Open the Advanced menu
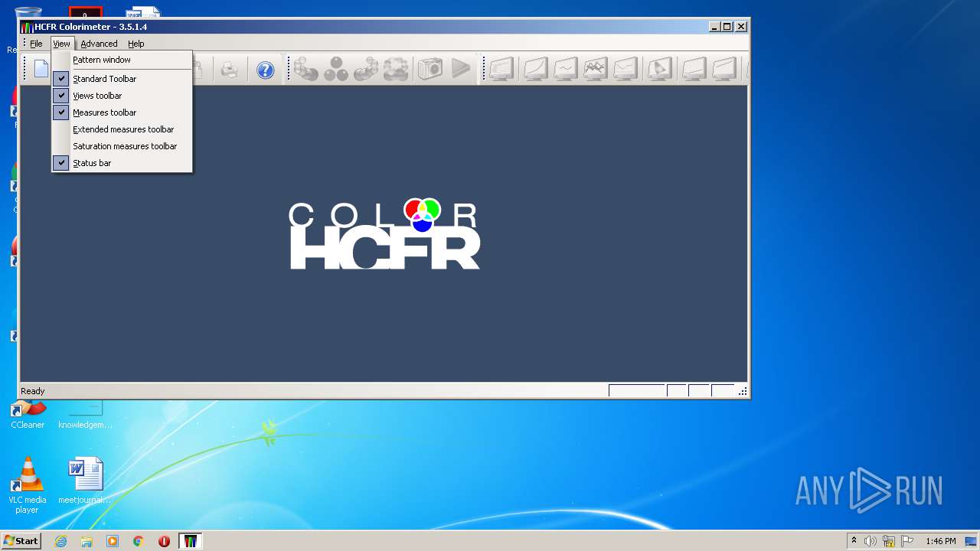 point(99,44)
